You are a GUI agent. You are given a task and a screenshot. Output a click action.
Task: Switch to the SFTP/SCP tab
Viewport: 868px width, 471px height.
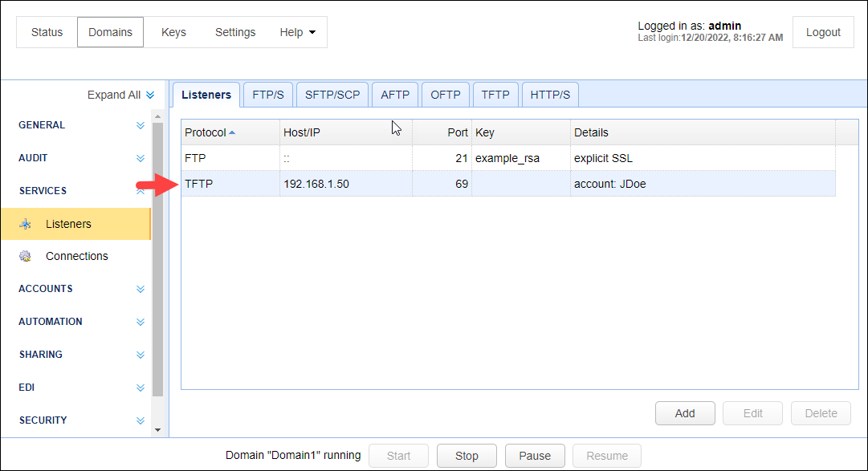click(332, 95)
